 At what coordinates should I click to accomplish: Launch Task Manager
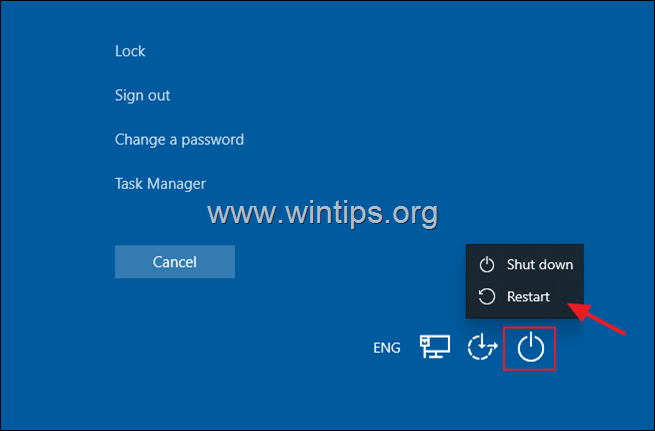pos(160,184)
